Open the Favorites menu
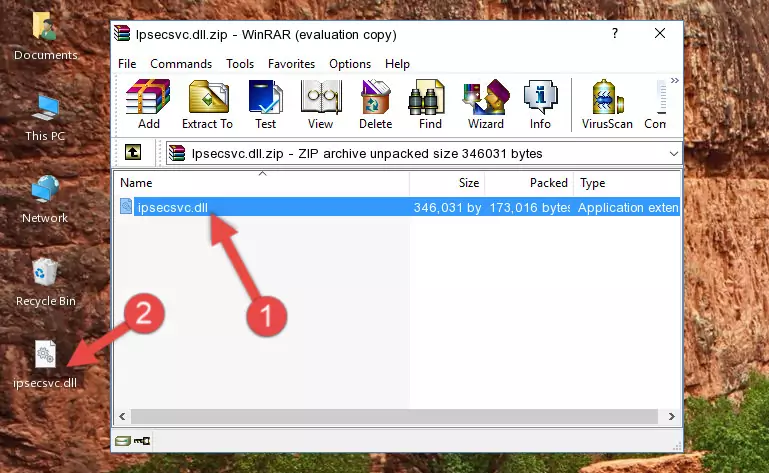 [291, 64]
